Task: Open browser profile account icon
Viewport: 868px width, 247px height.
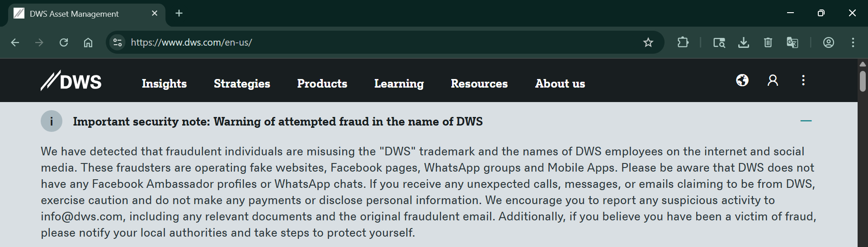Action: [828, 42]
